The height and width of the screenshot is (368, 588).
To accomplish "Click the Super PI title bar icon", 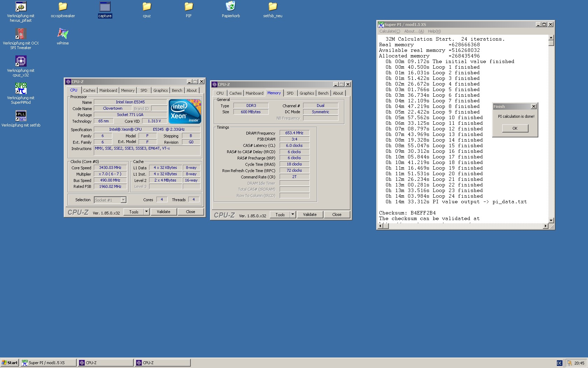I will (x=381, y=25).
